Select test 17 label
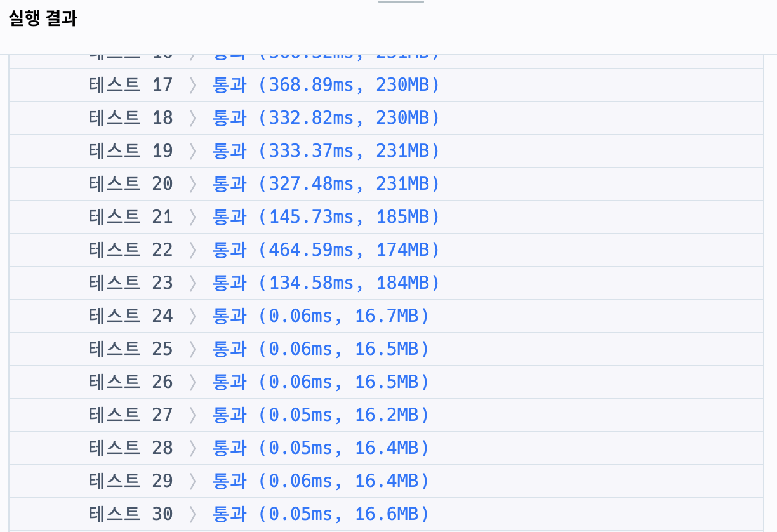Viewport: 777px width, 532px height. (131, 84)
